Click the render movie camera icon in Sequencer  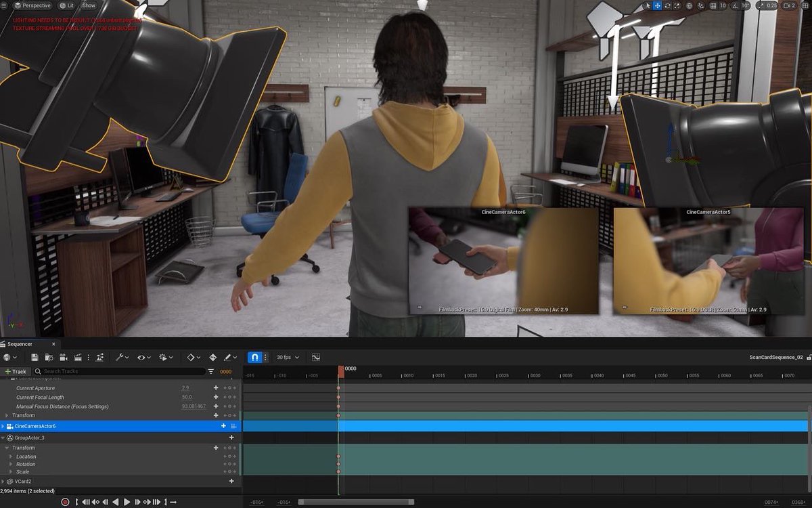63,357
